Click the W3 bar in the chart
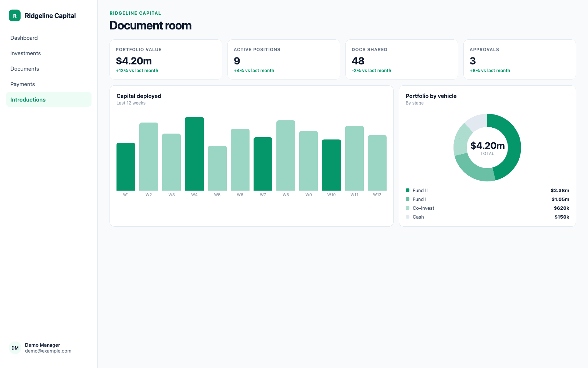This screenshot has height=368, width=588. [x=171, y=162]
